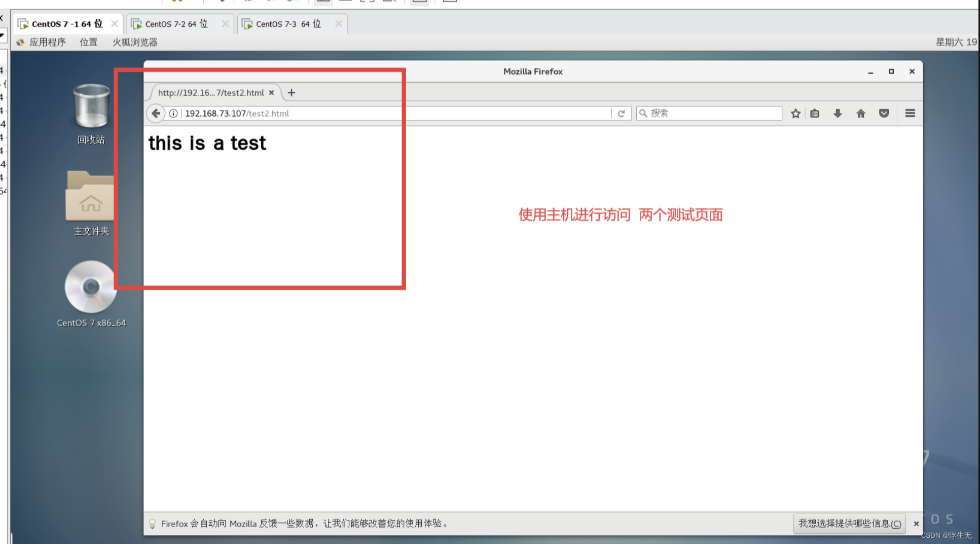Viewport: 980px width, 544px height.
Task: Go to the Firefox home page icon
Action: [860, 113]
